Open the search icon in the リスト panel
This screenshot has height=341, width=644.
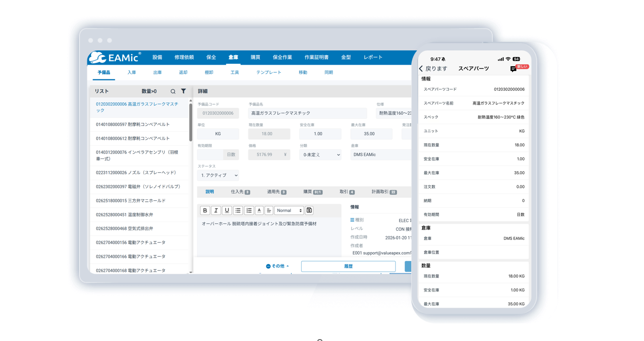click(172, 90)
